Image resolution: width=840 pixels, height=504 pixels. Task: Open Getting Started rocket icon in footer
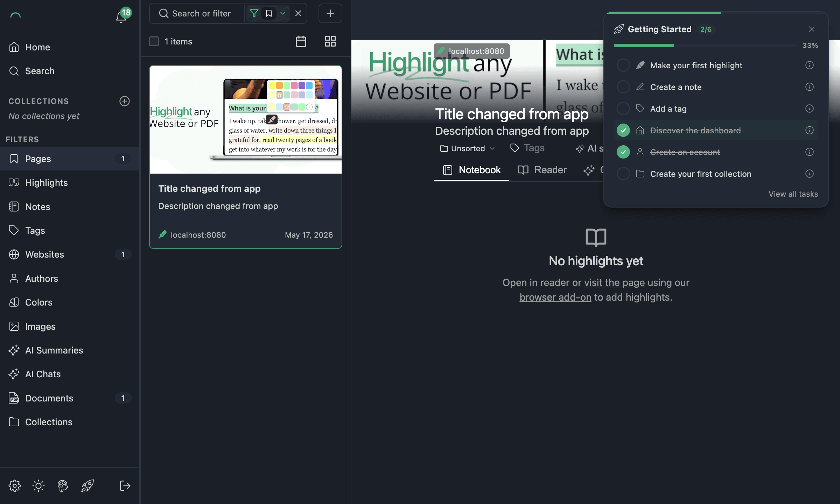(87, 486)
